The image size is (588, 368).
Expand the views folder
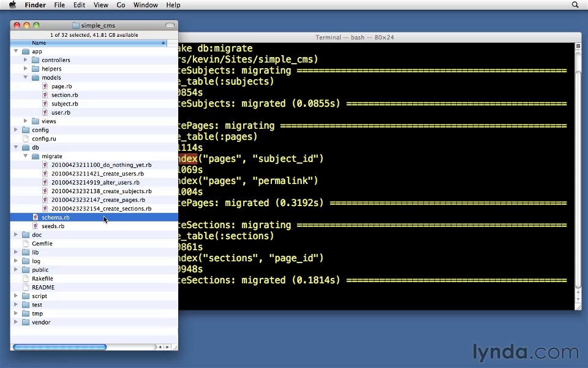[26, 121]
